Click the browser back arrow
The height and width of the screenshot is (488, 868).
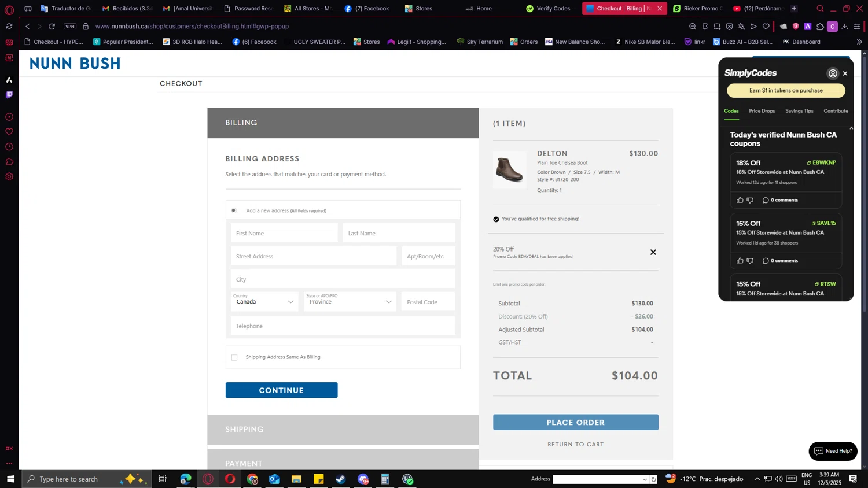27,26
